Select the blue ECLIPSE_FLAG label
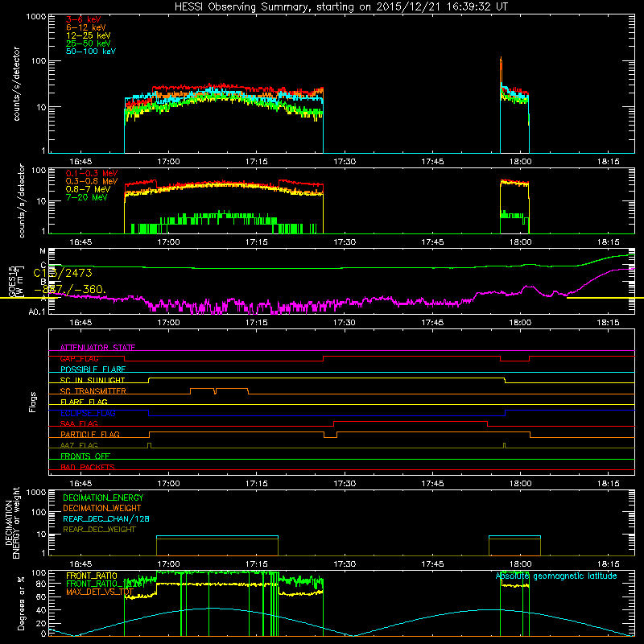The width and height of the screenshot is (644, 644). coord(88,413)
